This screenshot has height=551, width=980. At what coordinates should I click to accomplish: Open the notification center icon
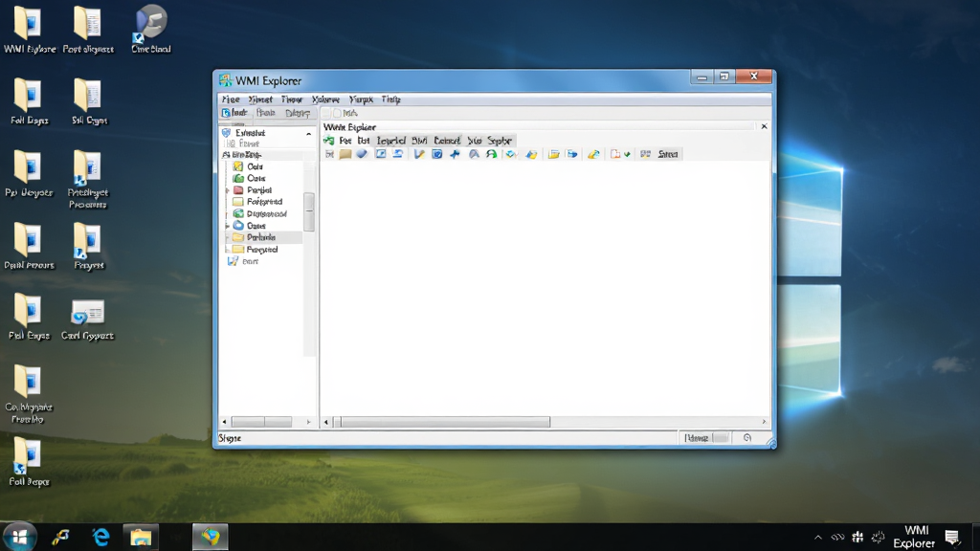pos(952,538)
